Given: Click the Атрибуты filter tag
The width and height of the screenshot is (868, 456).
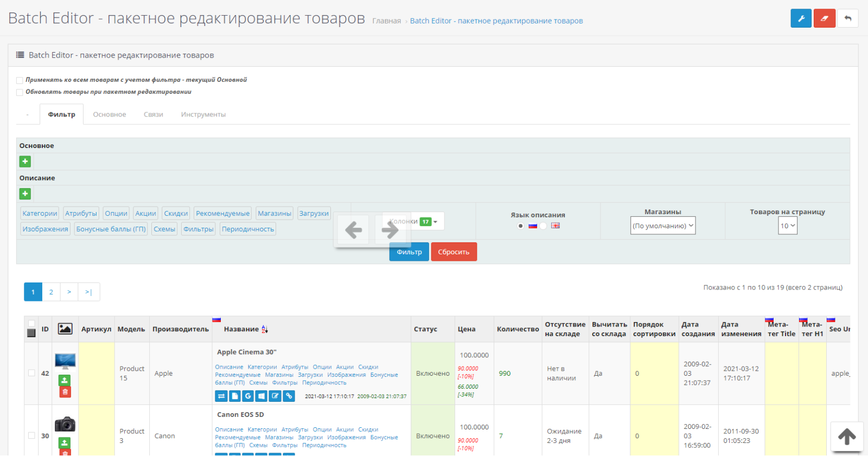Looking at the screenshot, I should point(81,213).
